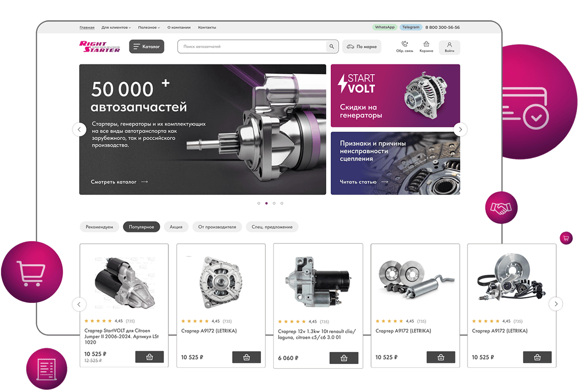Switch to the Рекомендуем tab
Screen dimensions: 579x392
[x=99, y=227]
